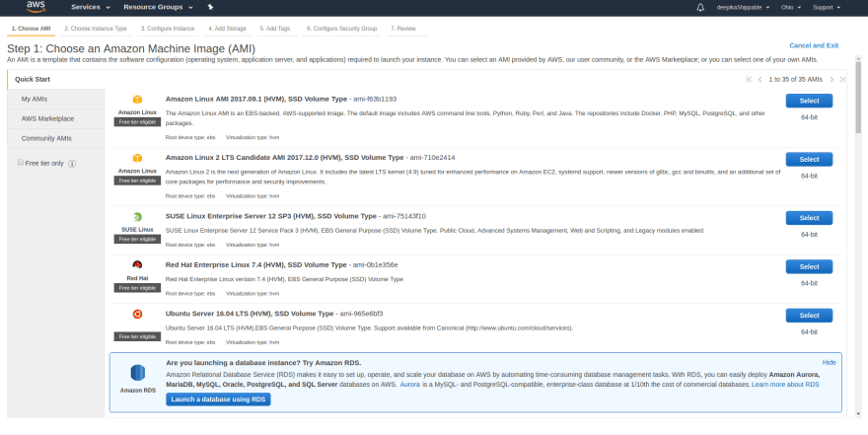Open the deepikaShippable account dropdown

(x=743, y=7)
